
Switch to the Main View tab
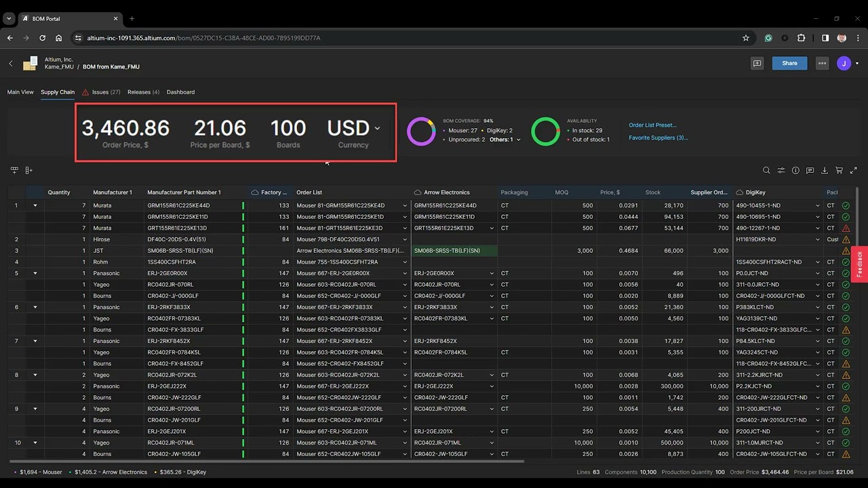click(x=20, y=92)
